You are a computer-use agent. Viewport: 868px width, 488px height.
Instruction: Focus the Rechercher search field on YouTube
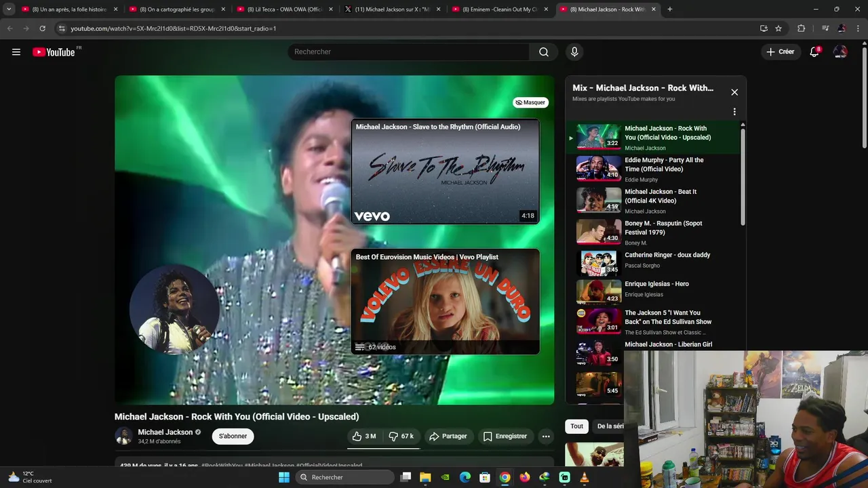(410, 52)
